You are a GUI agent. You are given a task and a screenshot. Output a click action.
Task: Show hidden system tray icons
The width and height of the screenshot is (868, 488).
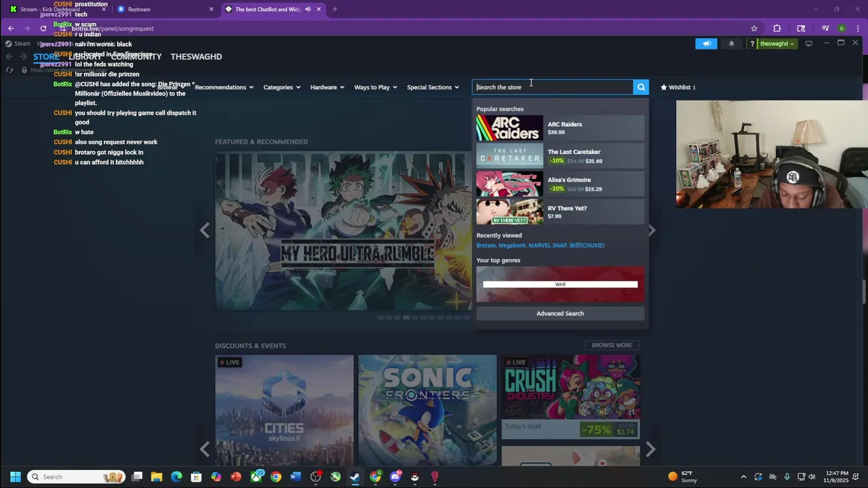743,476
